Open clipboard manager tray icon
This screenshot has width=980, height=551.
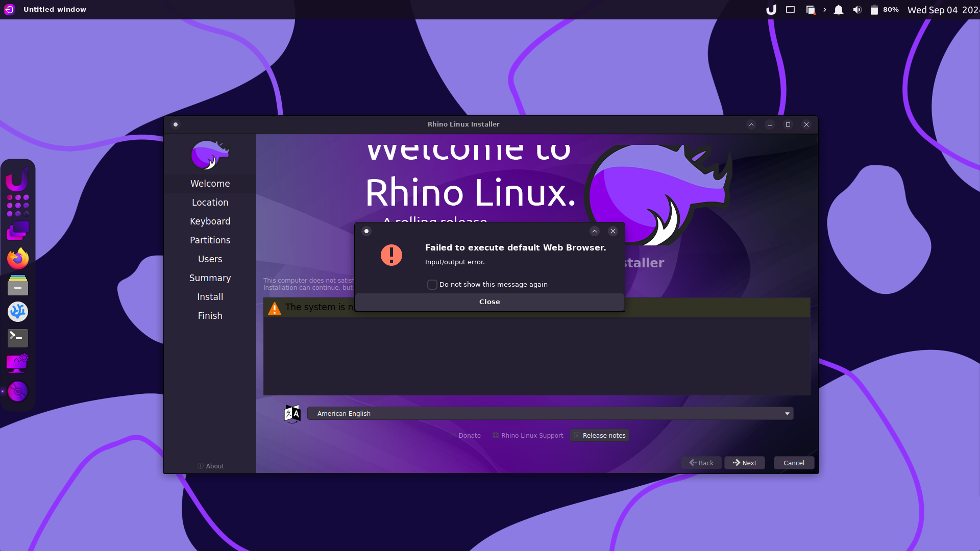coord(811,10)
